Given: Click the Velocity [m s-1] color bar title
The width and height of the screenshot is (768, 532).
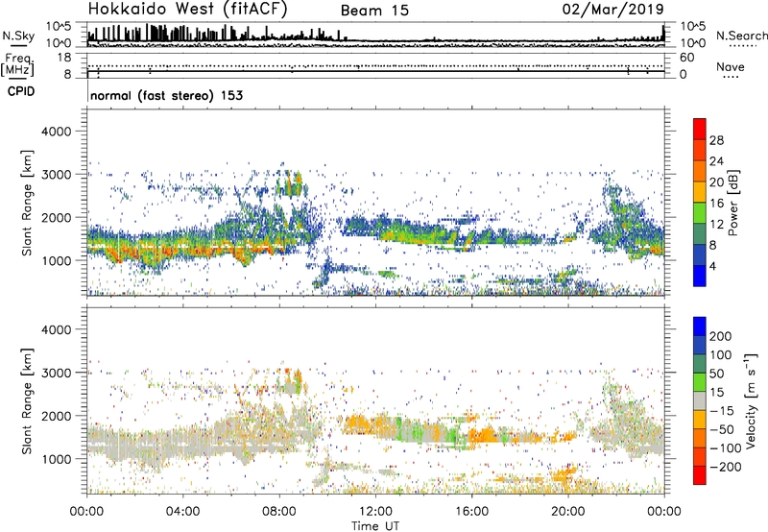Looking at the screenshot, I should pyautogui.click(x=751, y=400).
